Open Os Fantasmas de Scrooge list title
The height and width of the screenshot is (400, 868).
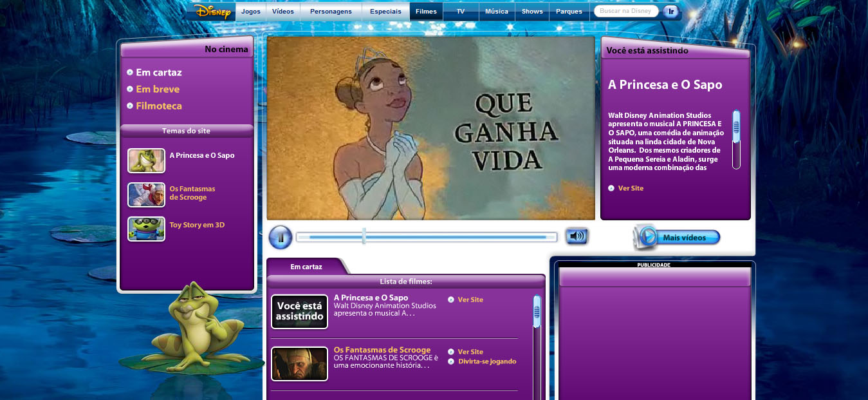(382, 350)
